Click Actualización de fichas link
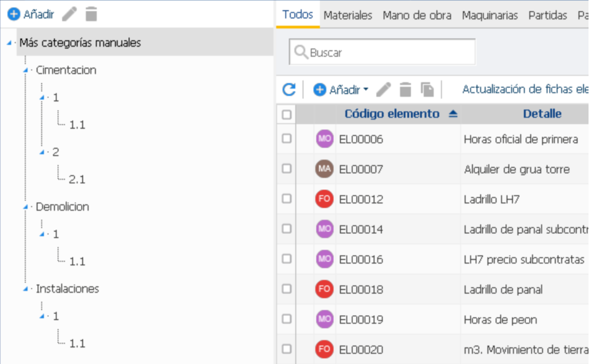The image size is (590, 364). (524, 90)
